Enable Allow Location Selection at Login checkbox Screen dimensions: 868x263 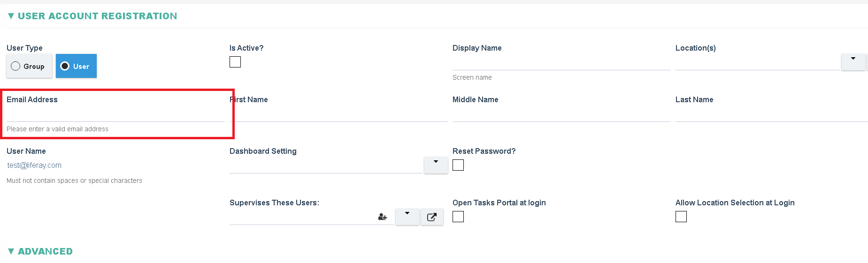(681, 217)
